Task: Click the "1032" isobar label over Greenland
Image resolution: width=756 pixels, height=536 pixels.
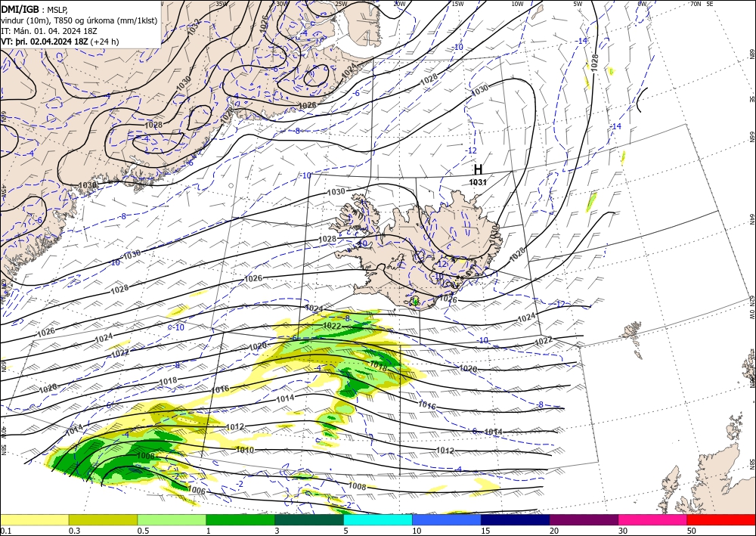Action: point(194,26)
